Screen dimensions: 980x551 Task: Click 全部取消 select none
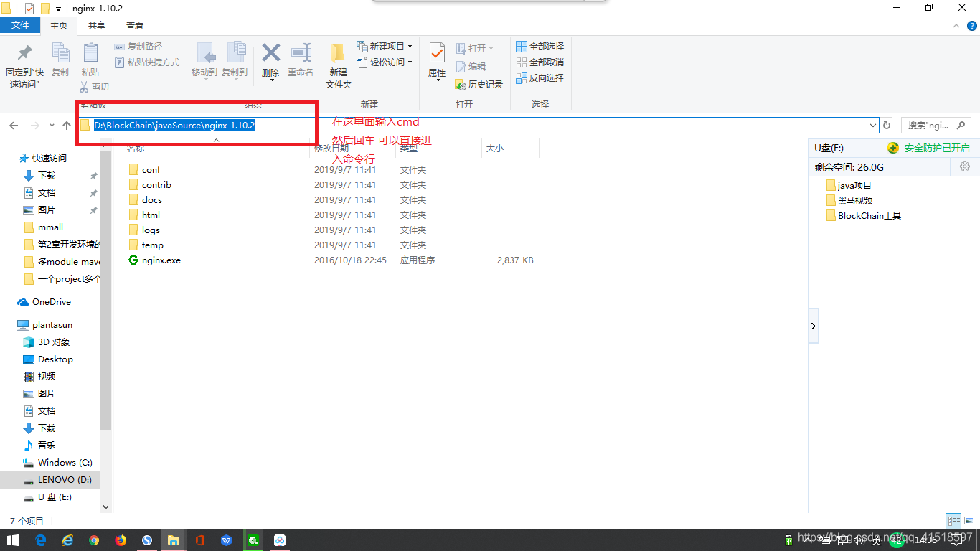click(540, 62)
